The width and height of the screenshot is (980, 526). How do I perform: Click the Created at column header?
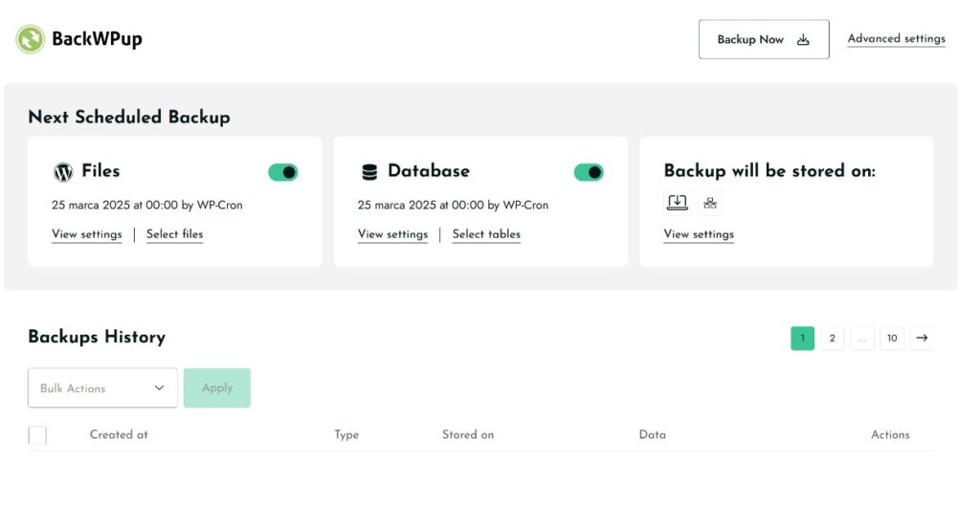[x=119, y=434]
